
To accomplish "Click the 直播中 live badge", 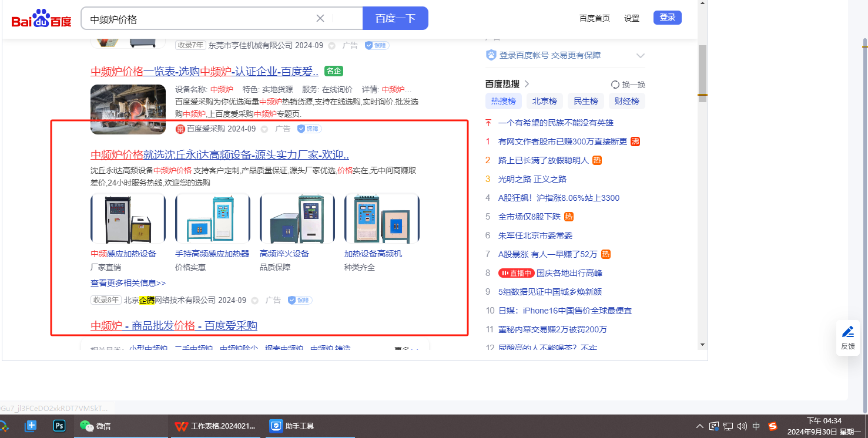I will click(516, 273).
